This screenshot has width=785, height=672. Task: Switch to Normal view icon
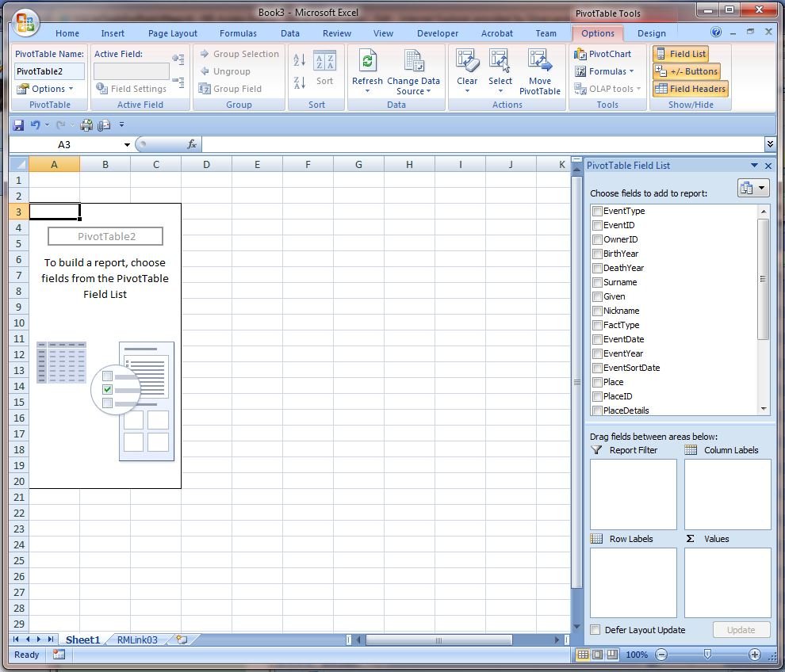(x=583, y=655)
